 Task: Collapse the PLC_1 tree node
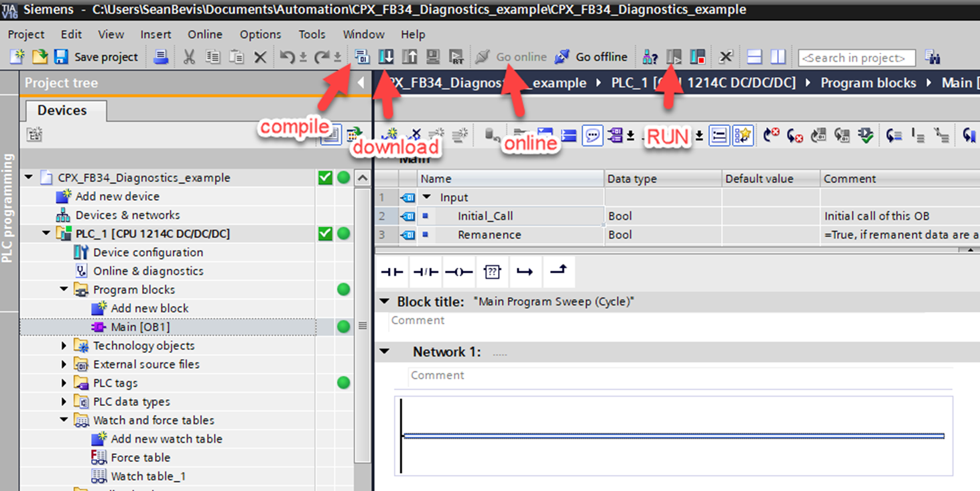point(46,234)
